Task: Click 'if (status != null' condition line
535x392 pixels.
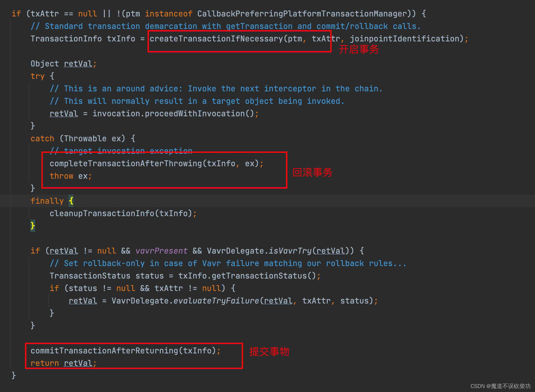Action: 142,288
